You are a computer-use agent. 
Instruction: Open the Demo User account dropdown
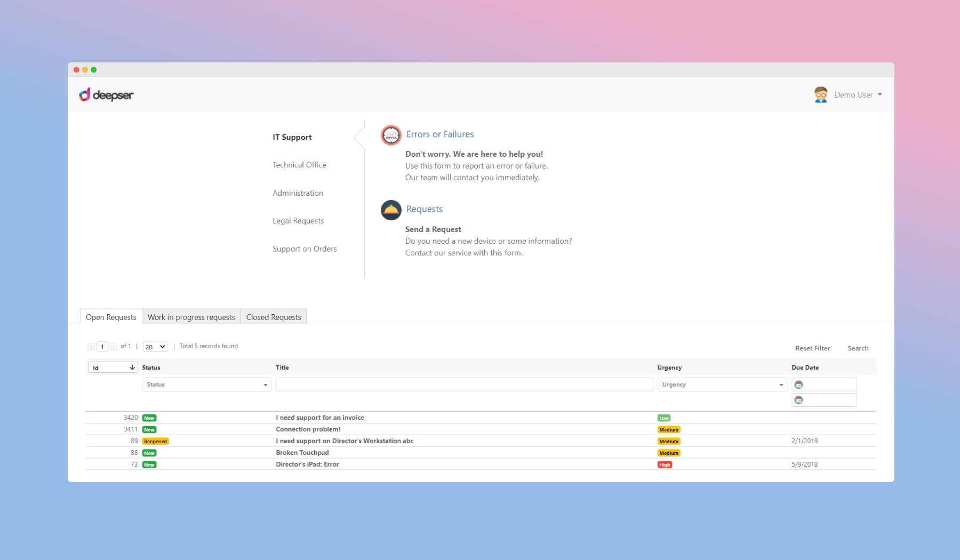click(x=858, y=94)
